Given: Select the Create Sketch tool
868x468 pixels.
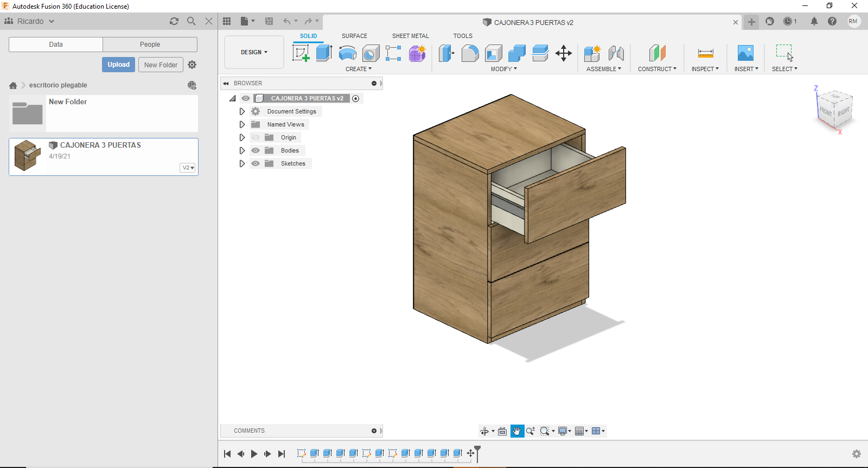Looking at the screenshot, I should coord(301,53).
